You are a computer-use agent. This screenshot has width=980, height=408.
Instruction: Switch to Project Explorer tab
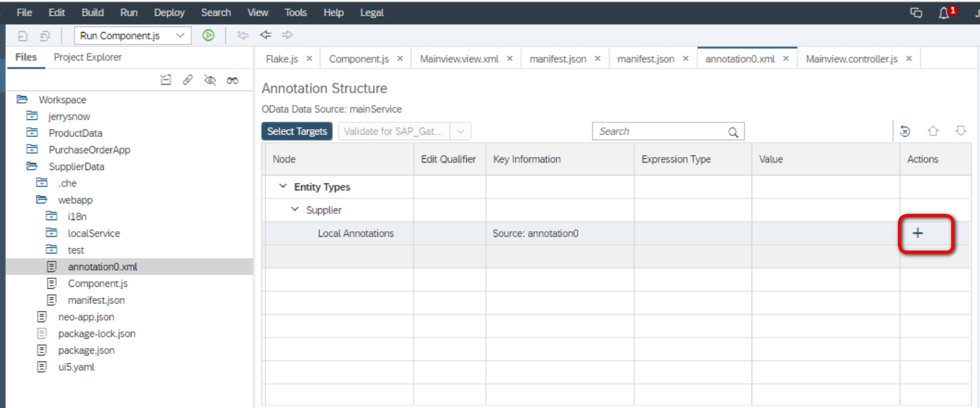click(x=88, y=57)
